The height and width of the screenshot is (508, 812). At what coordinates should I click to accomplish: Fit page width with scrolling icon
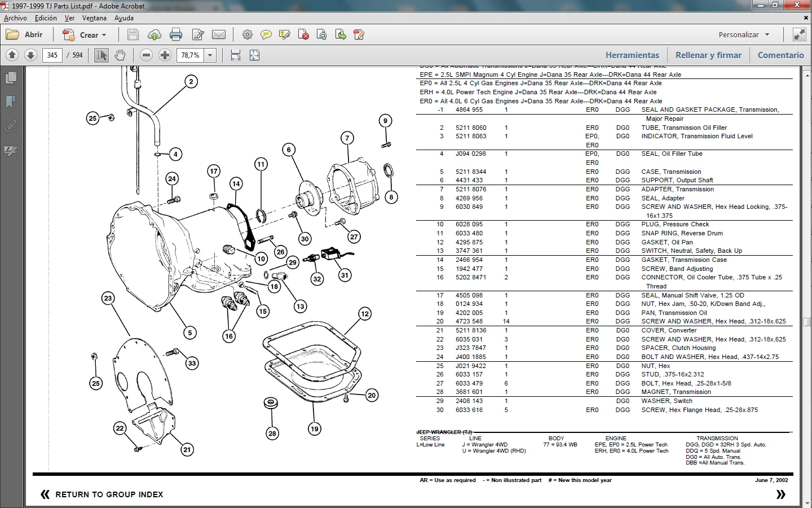click(x=236, y=55)
